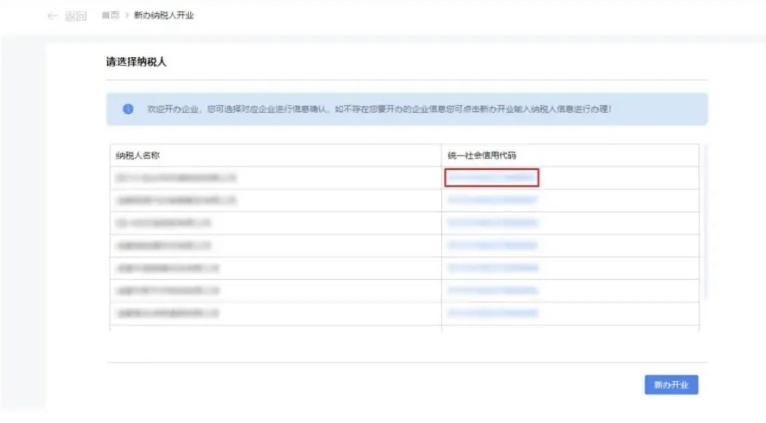The height and width of the screenshot is (423, 766).
Task: Open the third row's credit code link
Action: point(492,223)
